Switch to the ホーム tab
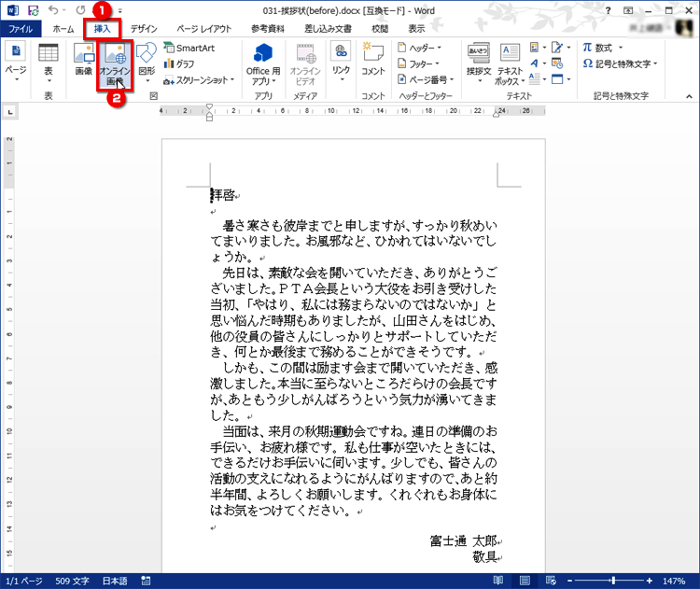Screen dimensions: 700x589 click(63, 29)
